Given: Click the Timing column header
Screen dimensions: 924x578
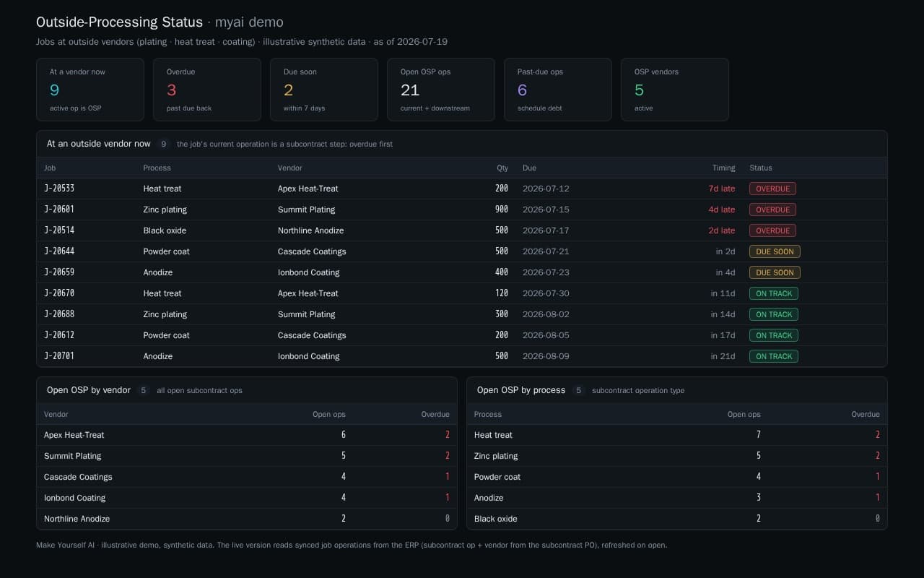Looking at the screenshot, I should [x=723, y=168].
